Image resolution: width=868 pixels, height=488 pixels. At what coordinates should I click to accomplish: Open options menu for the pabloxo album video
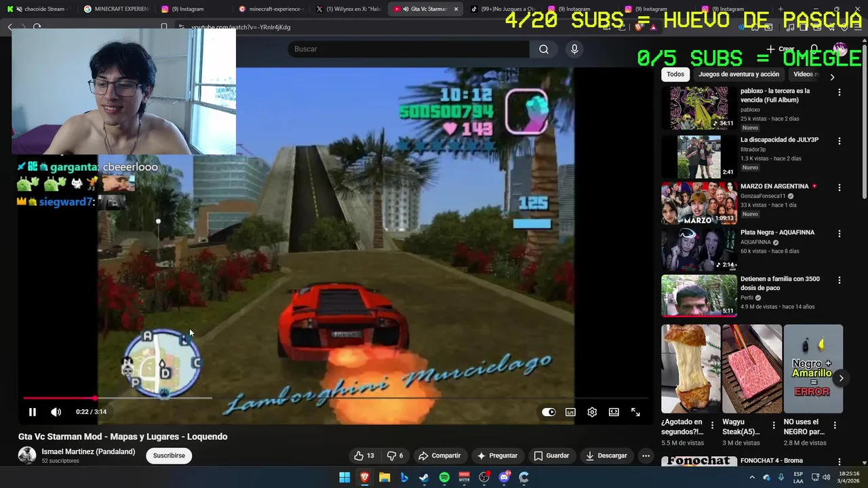pyautogui.click(x=840, y=92)
